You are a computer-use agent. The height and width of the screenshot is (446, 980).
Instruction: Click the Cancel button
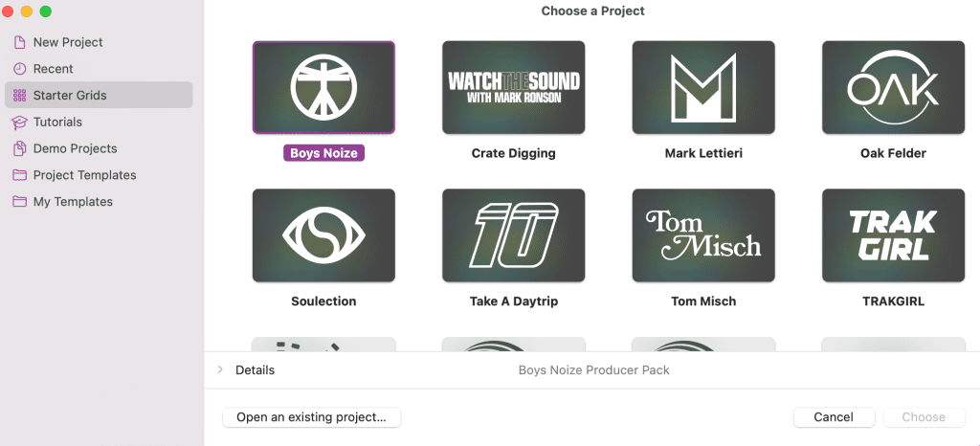coord(834,417)
